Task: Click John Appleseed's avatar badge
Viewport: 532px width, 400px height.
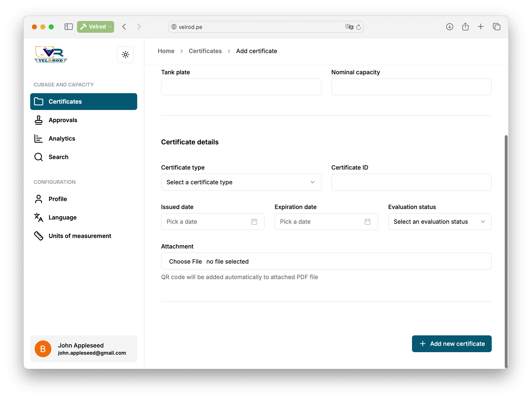Action: tap(43, 349)
